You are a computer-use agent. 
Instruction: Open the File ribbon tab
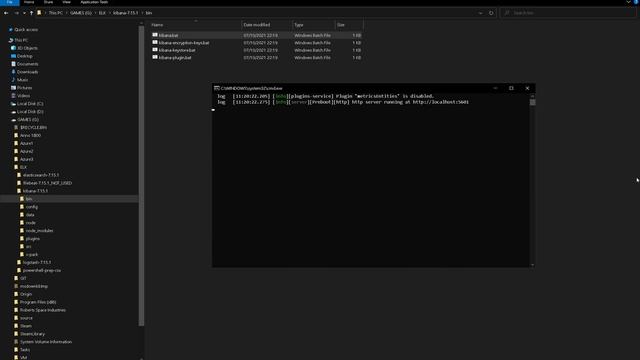[x=9, y=2]
